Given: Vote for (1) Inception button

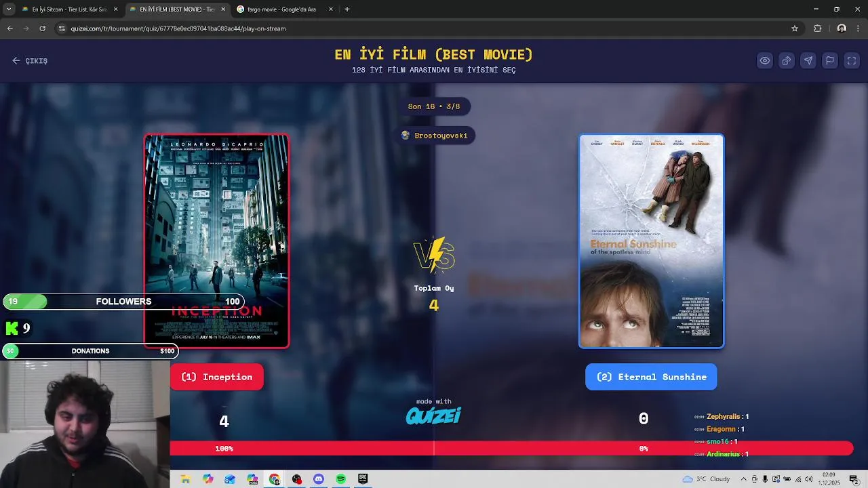Looking at the screenshot, I should (217, 377).
